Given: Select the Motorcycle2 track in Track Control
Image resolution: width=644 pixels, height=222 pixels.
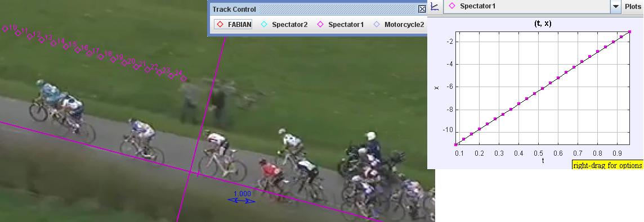Looking at the screenshot, I should coord(399,25).
